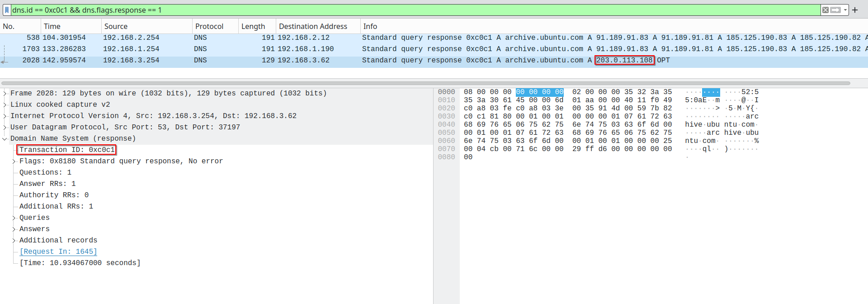
Task: Apply the display filter arrow button
Action: pyautogui.click(x=835, y=10)
